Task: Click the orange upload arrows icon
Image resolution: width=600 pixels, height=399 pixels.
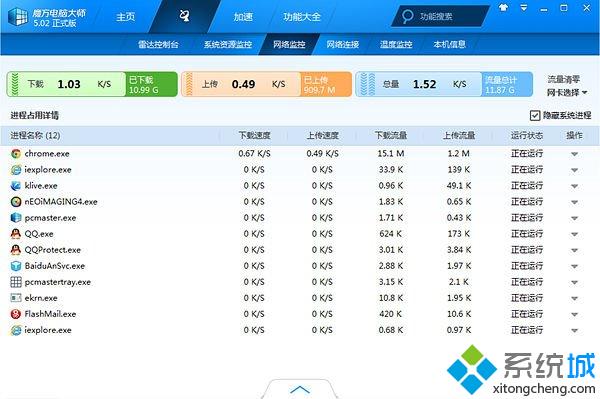Action: click(x=189, y=84)
